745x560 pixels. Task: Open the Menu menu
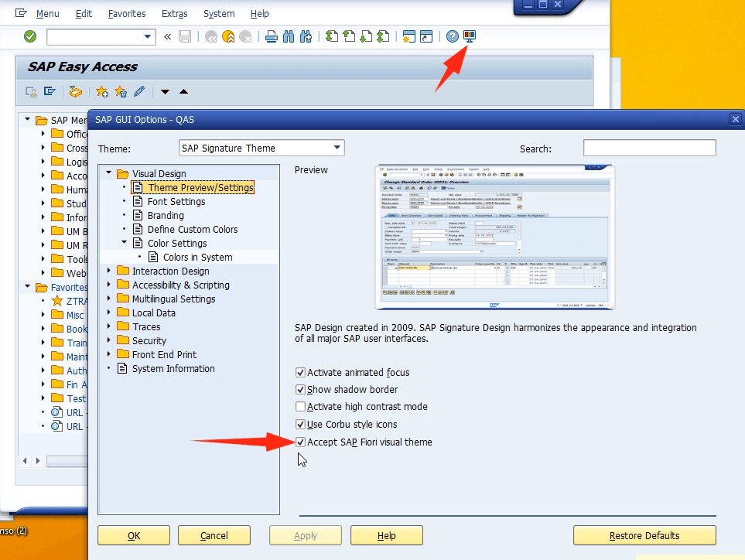(x=47, y=14)
